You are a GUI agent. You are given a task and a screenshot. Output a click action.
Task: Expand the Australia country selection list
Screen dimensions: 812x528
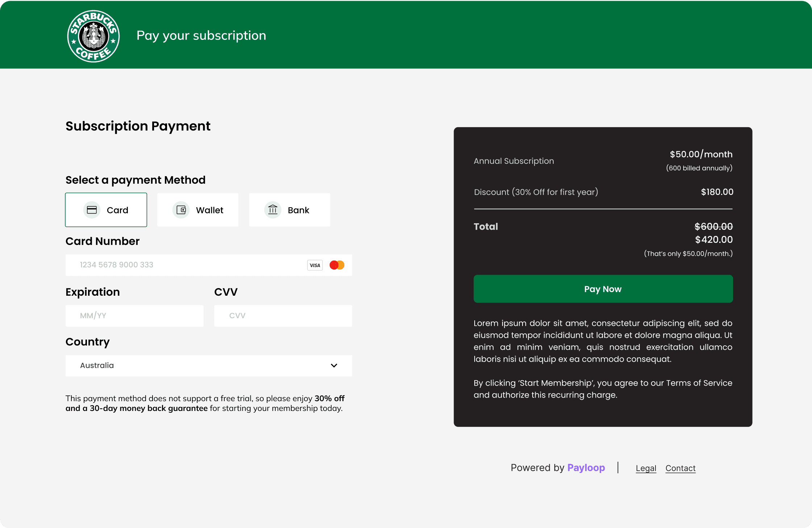coord(209,365)
